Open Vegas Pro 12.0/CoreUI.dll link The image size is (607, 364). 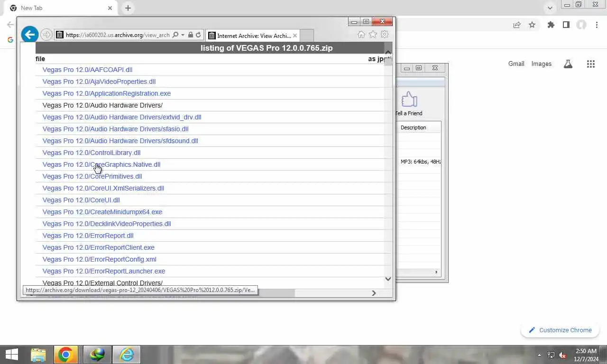81,200
